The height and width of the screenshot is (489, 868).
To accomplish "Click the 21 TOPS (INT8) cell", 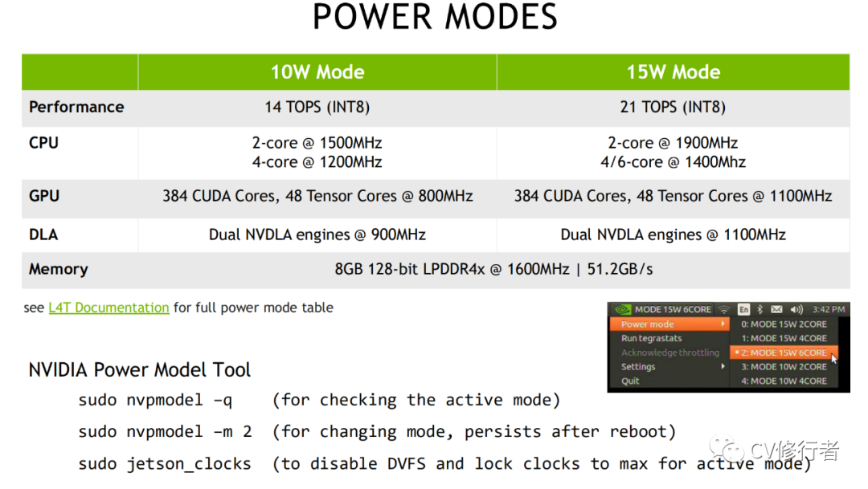I will [673, 107].
